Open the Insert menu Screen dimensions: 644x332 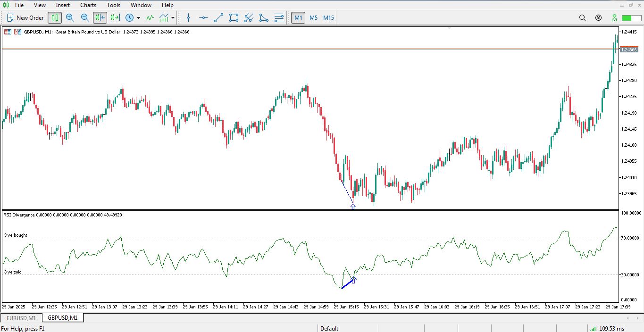[63, 5]
